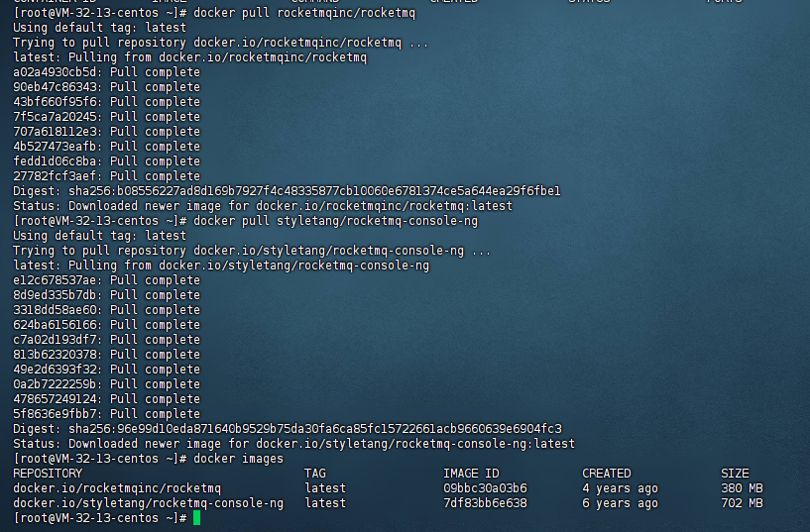
Task: Click status line for rocketmq-console-ng:latest
Action: [x=293, y=444]
